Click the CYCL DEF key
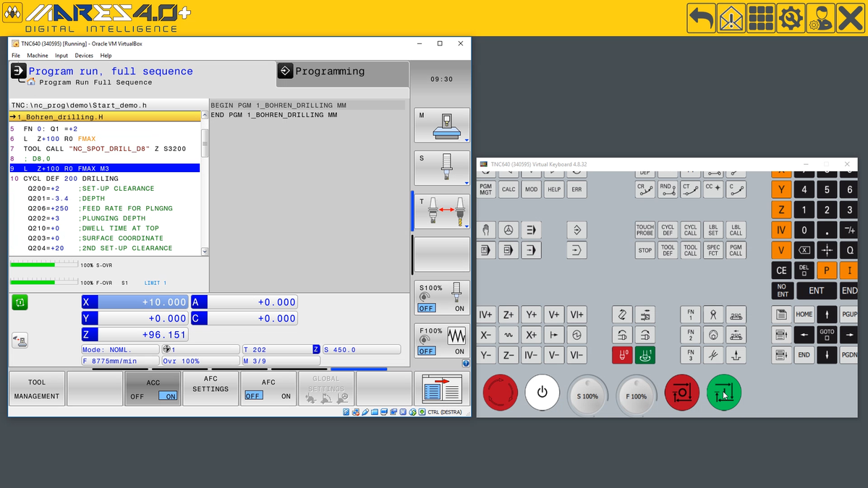Viewport: 868px width, 488px height. pyautogui.click(x=668, y=230)
